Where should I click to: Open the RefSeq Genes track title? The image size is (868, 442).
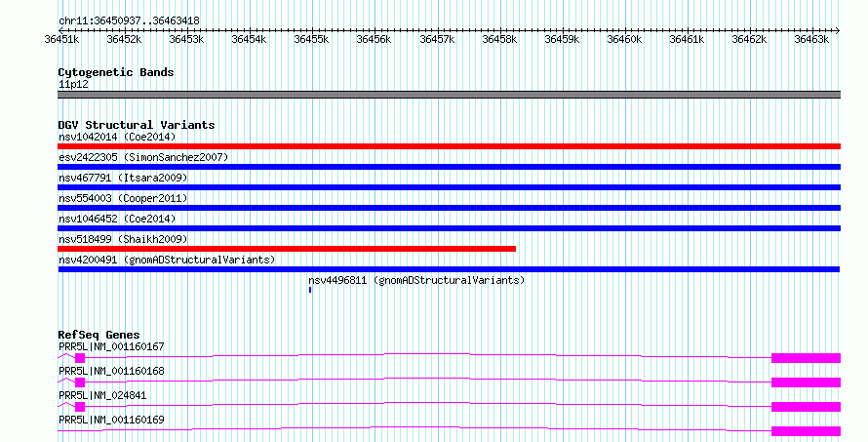(99, 335)
